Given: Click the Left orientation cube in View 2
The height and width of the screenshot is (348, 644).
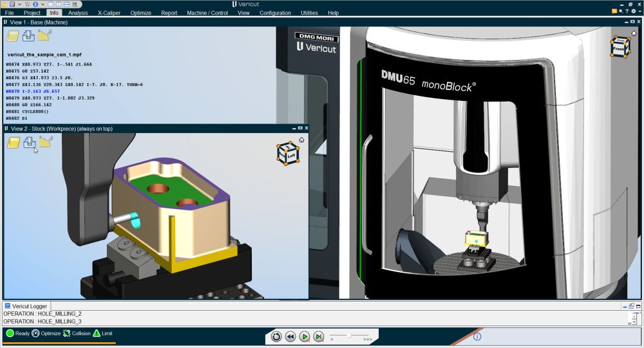Looking at the screenshot, I should (288, 154).
